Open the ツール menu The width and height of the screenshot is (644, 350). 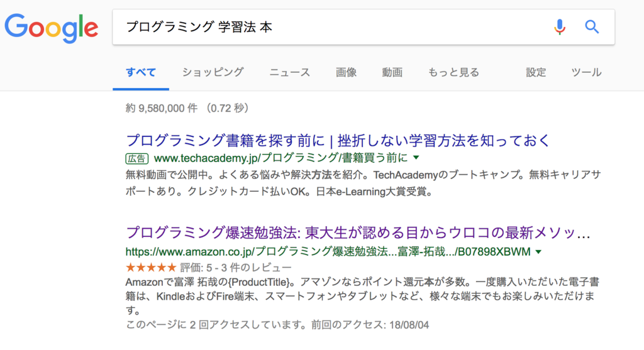[x=586, y=73]
